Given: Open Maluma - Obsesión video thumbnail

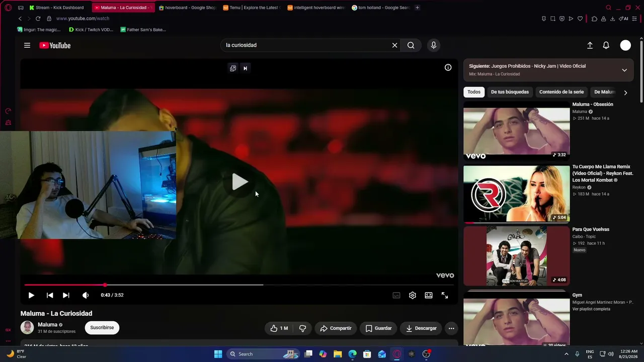Looking at the screenshot, I should pos(517,131).
